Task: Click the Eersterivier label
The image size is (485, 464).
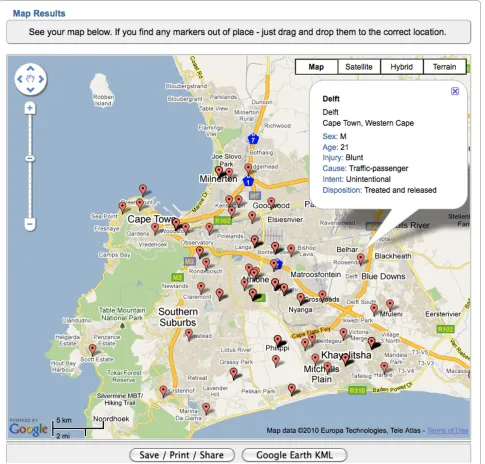Action: [x=443, y=314]
